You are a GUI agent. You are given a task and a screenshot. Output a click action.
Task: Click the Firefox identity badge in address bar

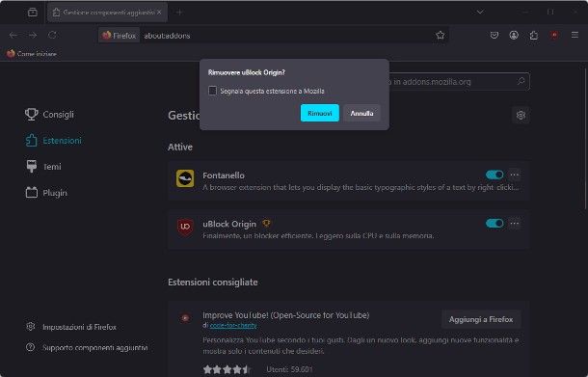click(x=120, y=36)
